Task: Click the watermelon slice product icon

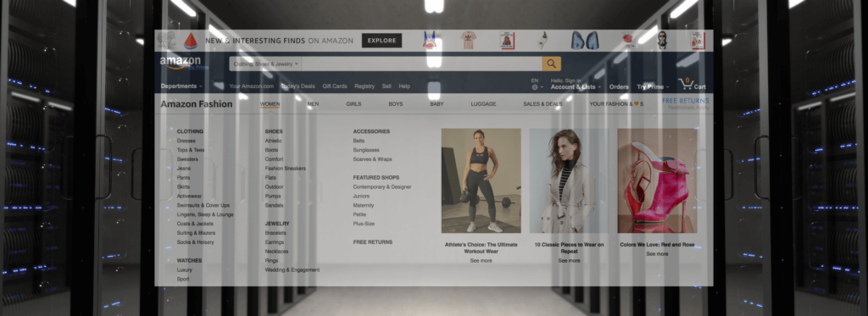Action: click(x=191, y=41)
